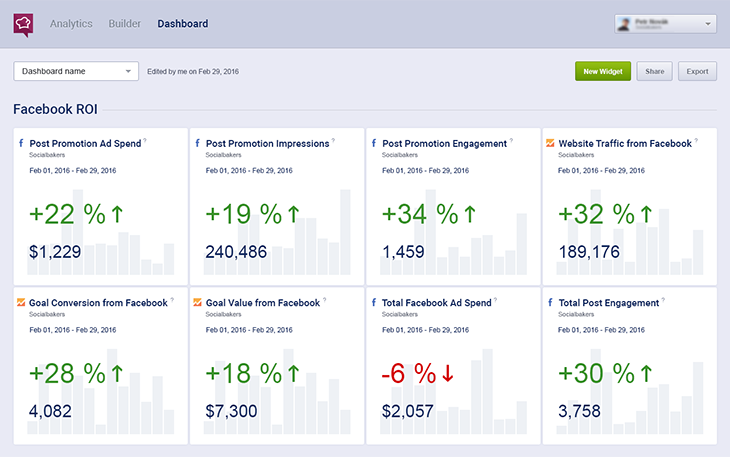Screen dimensions: 730x457
Task: Open the Total Facebook Ad Spend widget chart
Action: (454, 385)
